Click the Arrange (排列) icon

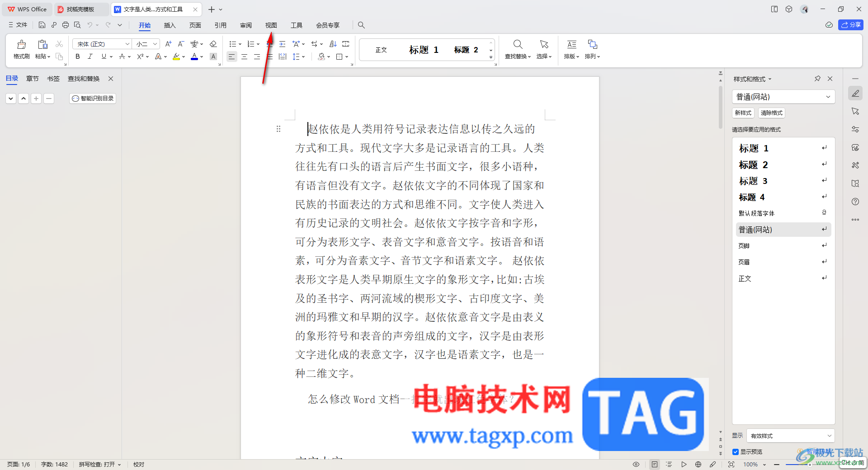coord(592,44)
